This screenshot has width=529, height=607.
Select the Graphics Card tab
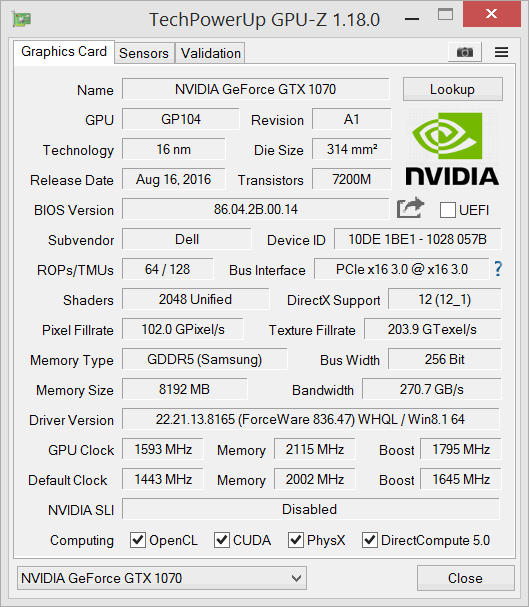(x=64, y=51)
